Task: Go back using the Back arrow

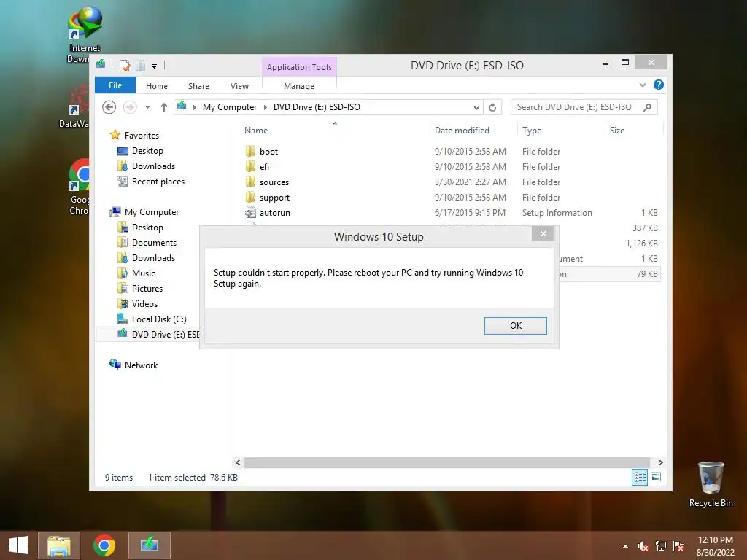Action: point(109,107)
